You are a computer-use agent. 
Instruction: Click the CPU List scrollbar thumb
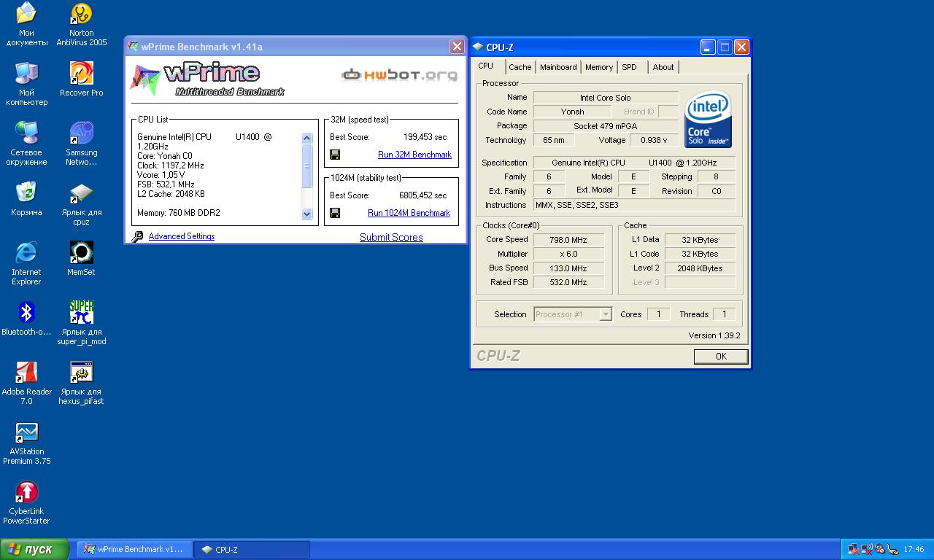tap(307, 165)
